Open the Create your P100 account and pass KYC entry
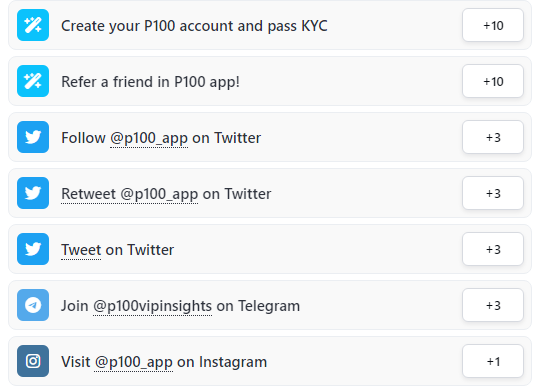This screenshot has width=540, height=392. coord(270,25)
